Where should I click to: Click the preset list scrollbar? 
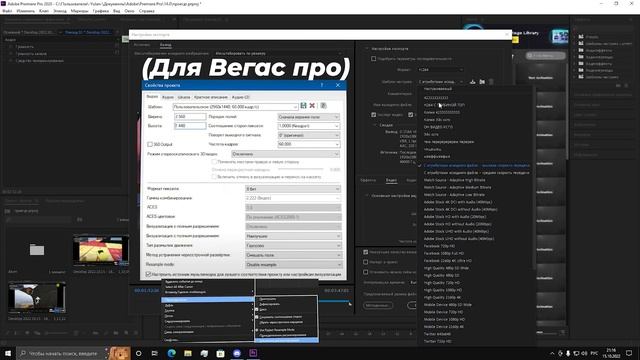(x=533, y=178)
